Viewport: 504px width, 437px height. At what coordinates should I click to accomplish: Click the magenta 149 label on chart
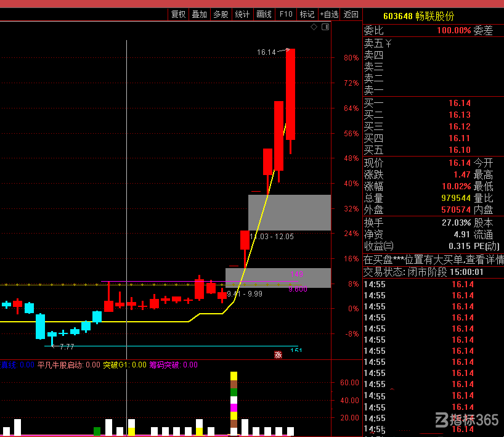point(296,274)
